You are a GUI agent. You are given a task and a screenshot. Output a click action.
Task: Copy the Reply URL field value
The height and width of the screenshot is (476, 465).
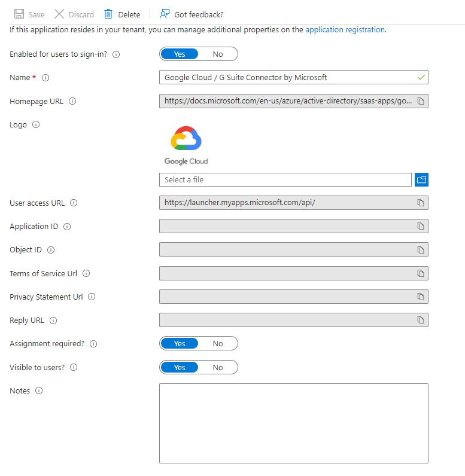point(421,321)
